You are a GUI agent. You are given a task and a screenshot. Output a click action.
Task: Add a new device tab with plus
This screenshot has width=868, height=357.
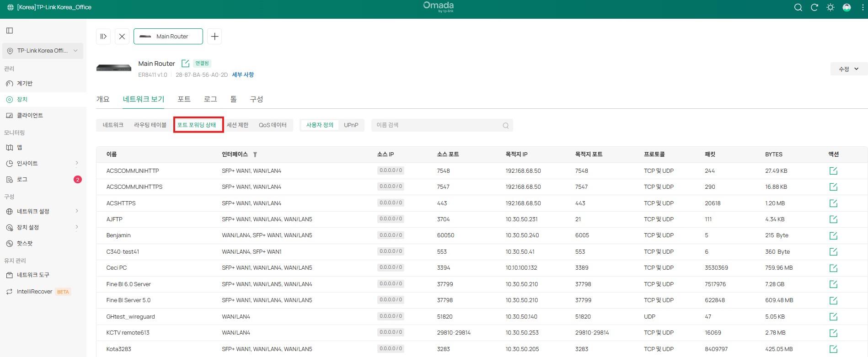click(214, 37)
